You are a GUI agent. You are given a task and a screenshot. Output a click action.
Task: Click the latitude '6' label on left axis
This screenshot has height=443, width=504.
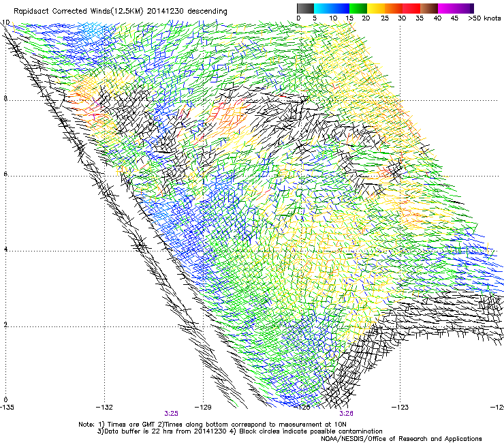(5, 174)
